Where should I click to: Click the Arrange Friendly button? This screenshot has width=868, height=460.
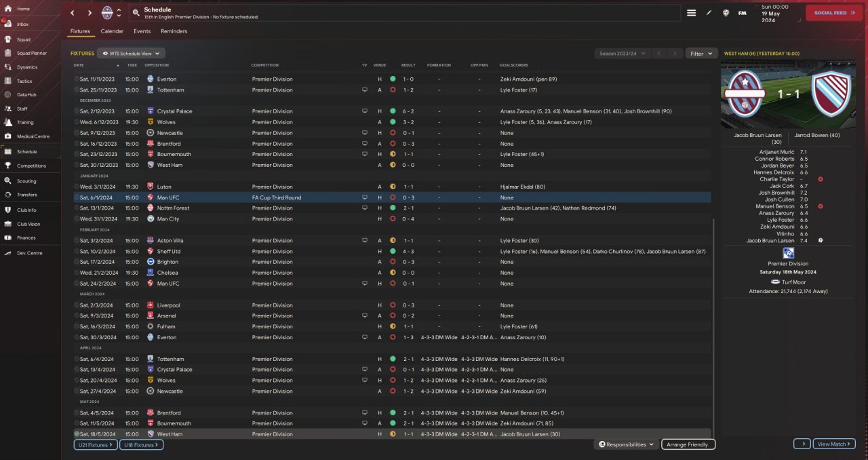[x=688, y=444]
